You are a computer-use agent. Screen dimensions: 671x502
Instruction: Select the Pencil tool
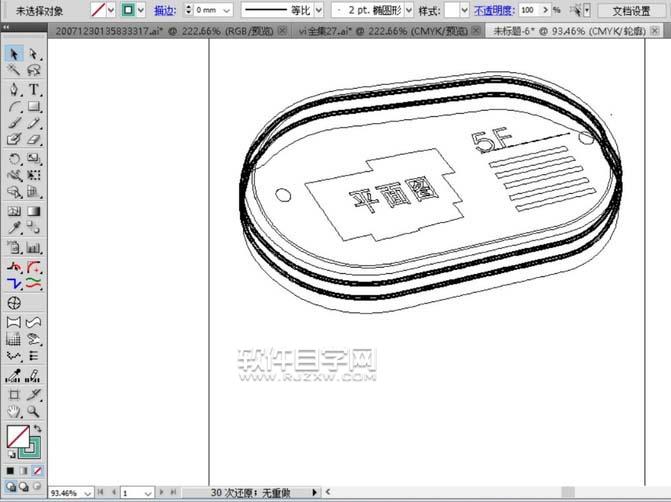33,123
